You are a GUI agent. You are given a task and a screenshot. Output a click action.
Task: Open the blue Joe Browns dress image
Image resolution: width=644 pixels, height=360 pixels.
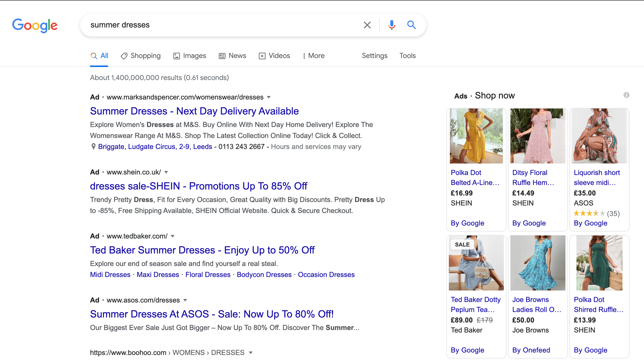click(x=538, y=263)
